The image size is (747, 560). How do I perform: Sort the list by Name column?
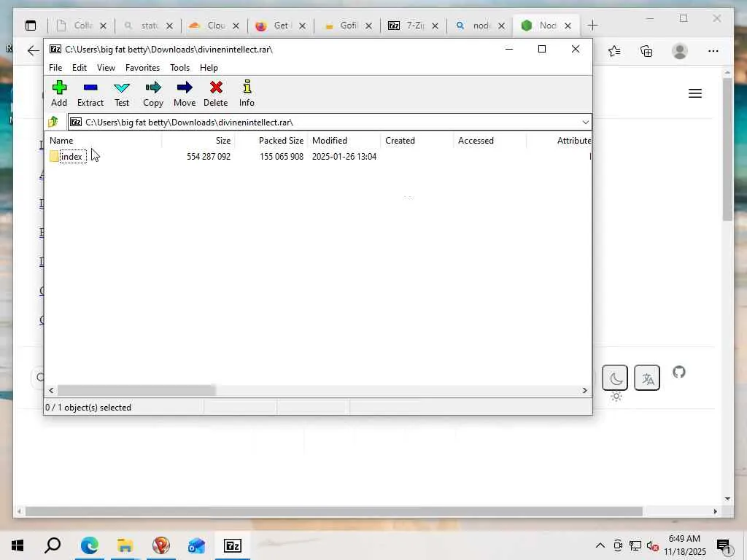[104, 141]
